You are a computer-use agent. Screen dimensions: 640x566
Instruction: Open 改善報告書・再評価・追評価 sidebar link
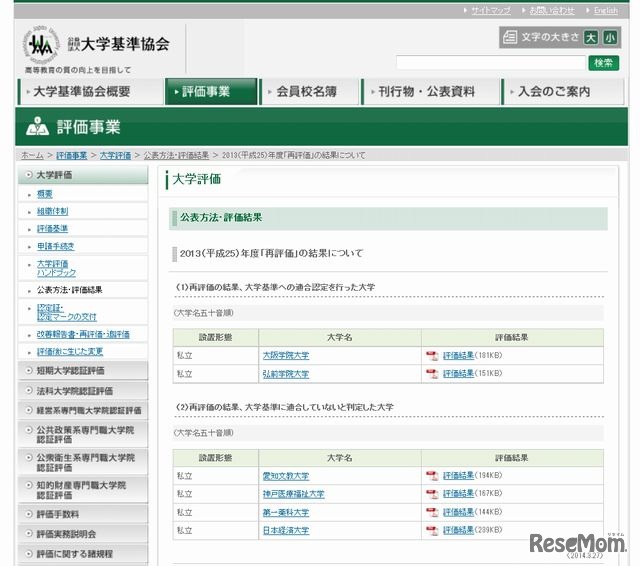pyautogui.click(x=83, y=335)
